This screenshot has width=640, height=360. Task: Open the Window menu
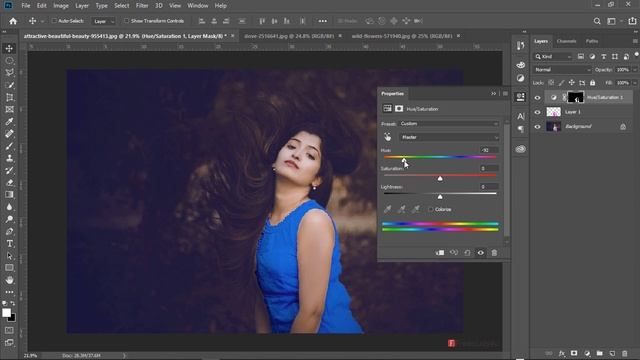coord(198,6)
